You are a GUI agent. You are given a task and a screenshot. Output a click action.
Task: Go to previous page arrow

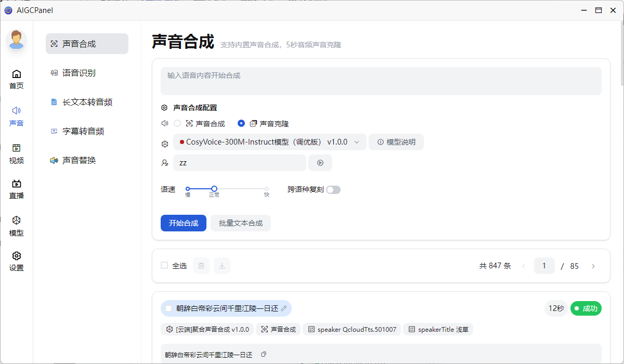pyautogui.click(x=524, y=266)
